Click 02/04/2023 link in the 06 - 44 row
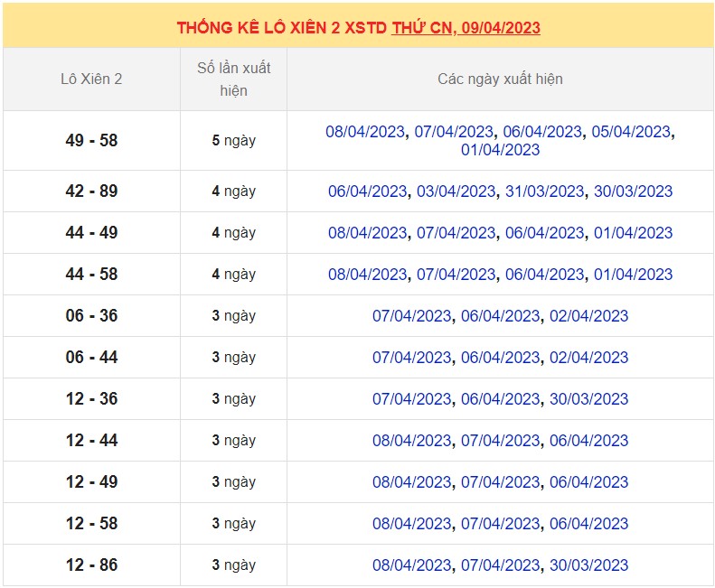The width and height of the screenshot is (715, 588). 588,358
